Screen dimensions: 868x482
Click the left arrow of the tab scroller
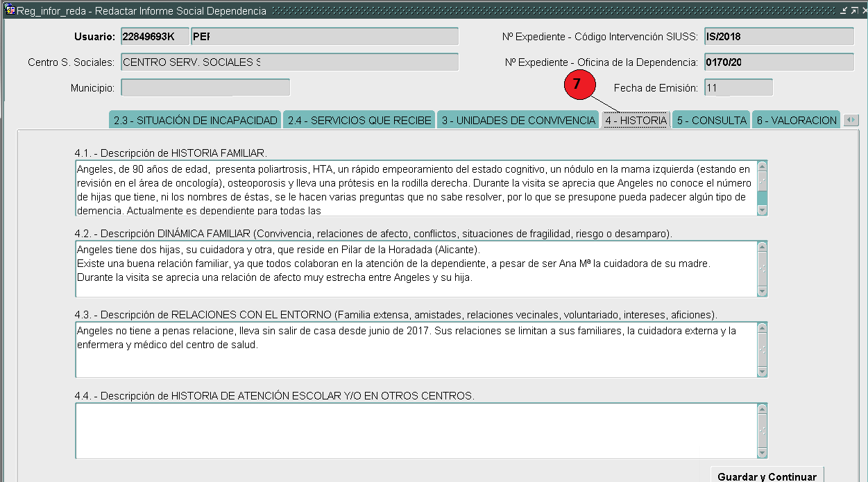pos(849,119)
